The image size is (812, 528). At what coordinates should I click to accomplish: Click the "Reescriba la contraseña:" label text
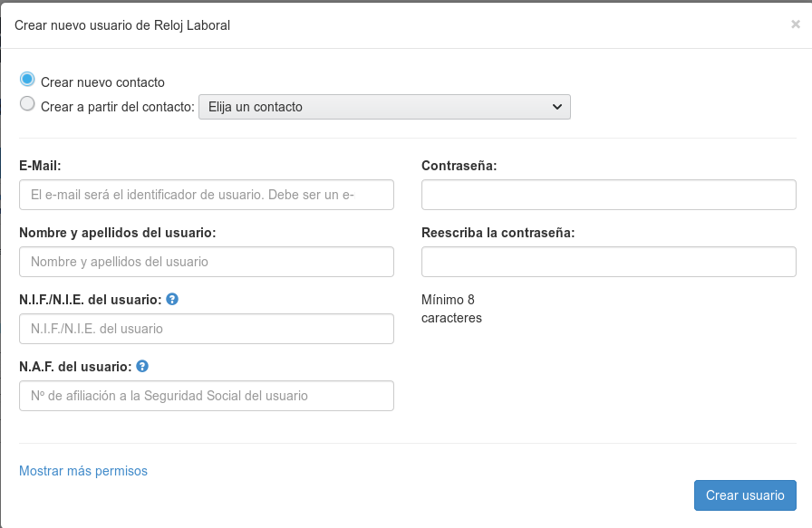coord(498,233)
